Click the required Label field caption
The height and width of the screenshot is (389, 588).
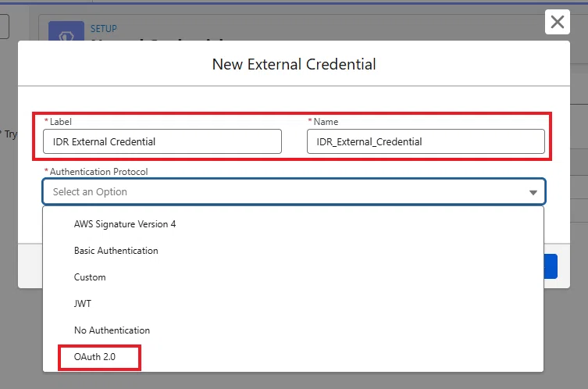(x=60, y=122)
